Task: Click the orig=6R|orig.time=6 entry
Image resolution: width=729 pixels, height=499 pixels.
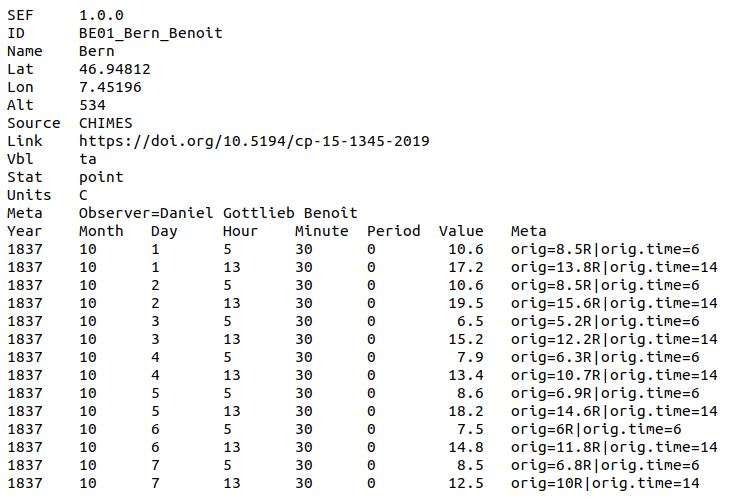Action: (596, 429)
